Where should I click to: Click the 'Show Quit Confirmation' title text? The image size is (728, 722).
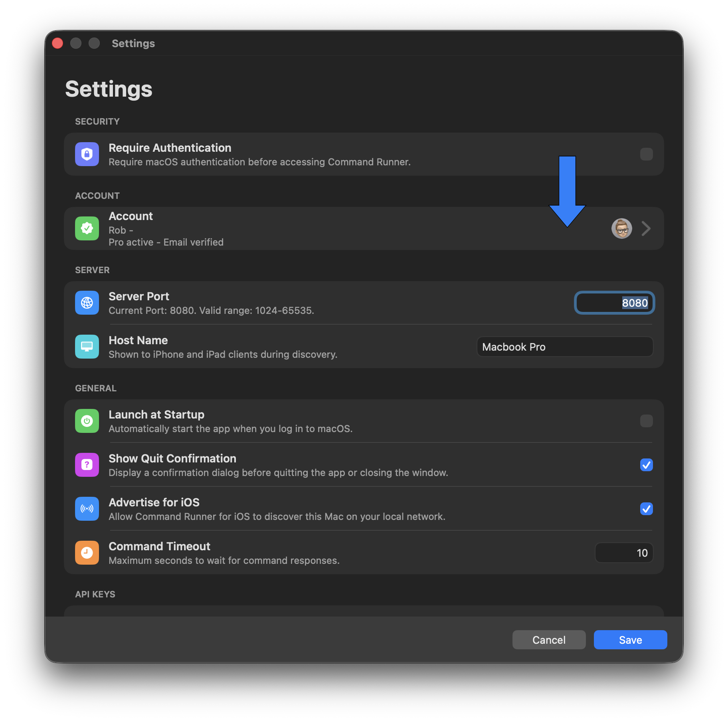(172, 458)
